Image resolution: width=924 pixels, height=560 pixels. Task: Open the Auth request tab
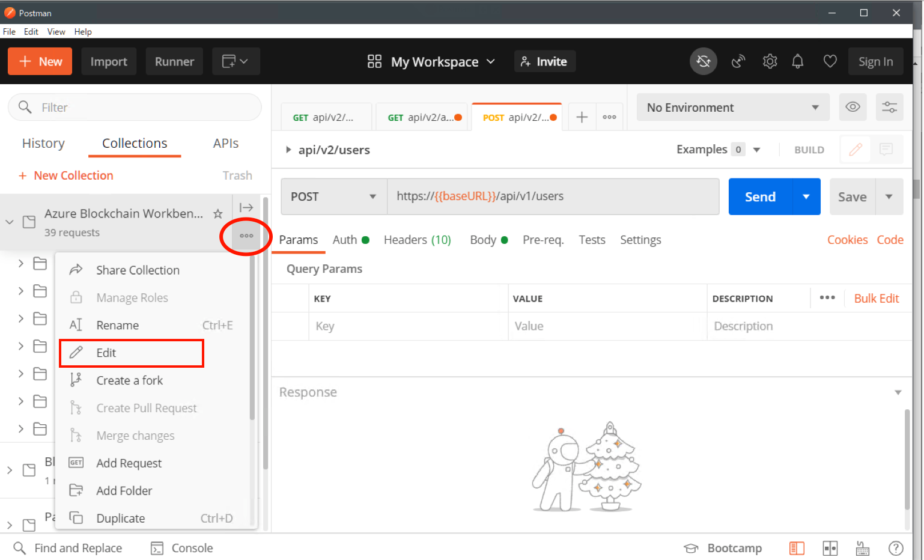[x=351, y=240]
